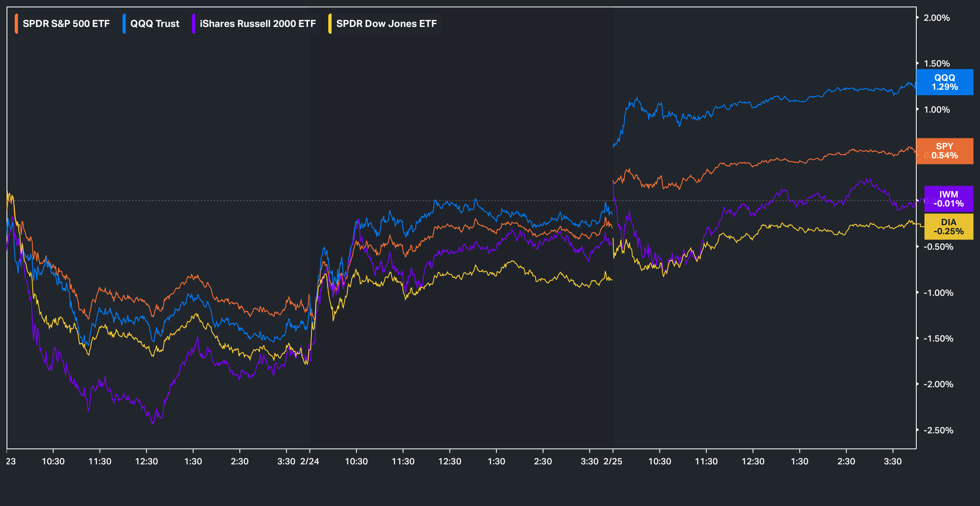Select the IWM -0.01% price tag
This screenshot has width=980, height=506.
[949, 199]
